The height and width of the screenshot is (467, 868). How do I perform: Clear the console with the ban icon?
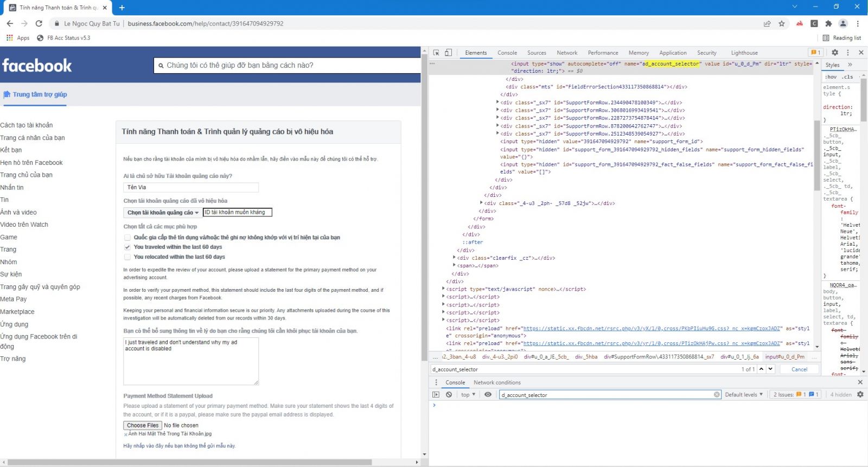coord(449,394)
